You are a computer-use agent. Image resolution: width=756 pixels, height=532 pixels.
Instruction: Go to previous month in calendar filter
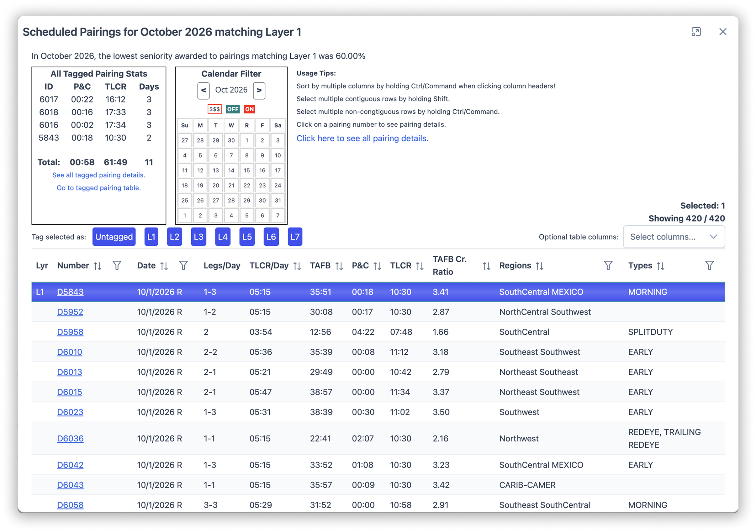(204, 90)
